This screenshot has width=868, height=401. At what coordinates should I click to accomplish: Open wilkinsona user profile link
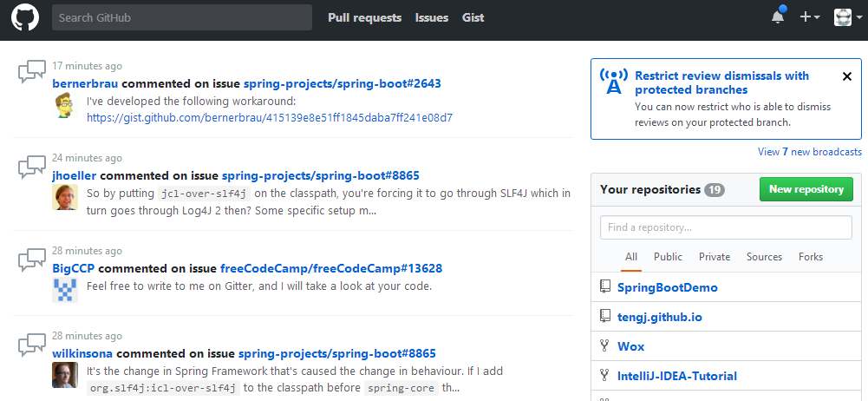pos(82,353)
